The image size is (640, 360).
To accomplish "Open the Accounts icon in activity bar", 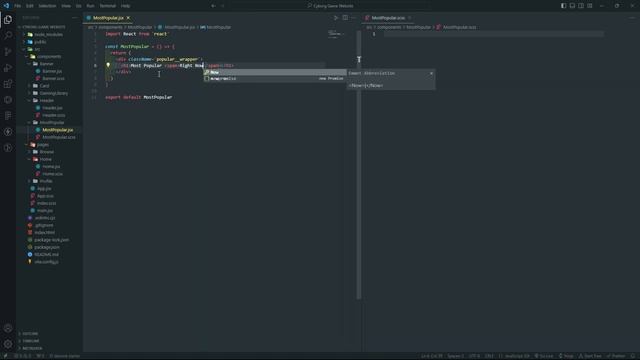I will (x=8, y=328).
